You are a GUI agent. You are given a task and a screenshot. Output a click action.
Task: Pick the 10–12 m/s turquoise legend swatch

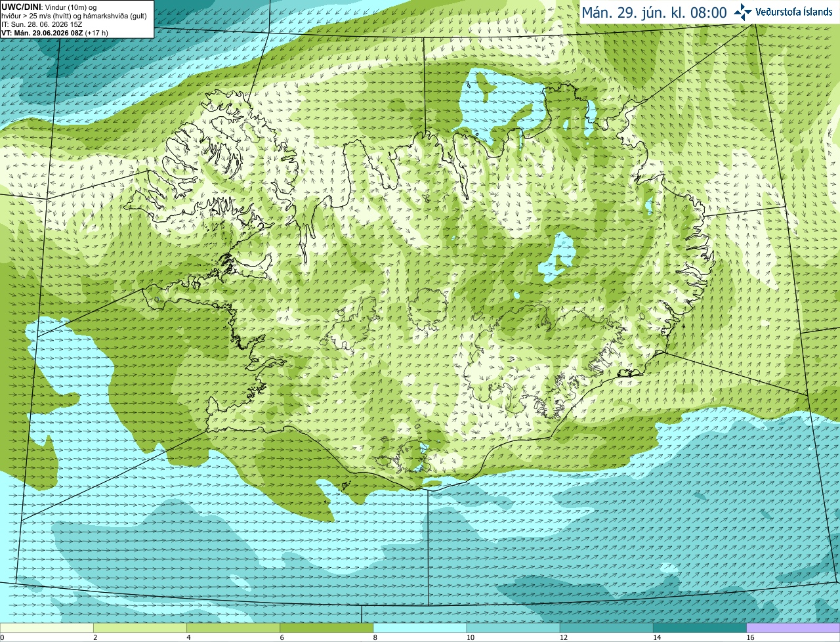tap(513, 628)
